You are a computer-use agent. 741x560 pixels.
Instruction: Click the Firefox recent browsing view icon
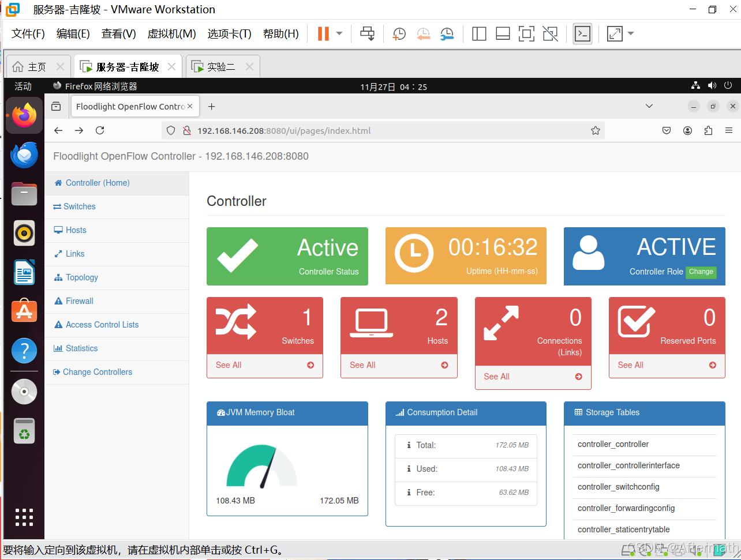click(56, 107)
